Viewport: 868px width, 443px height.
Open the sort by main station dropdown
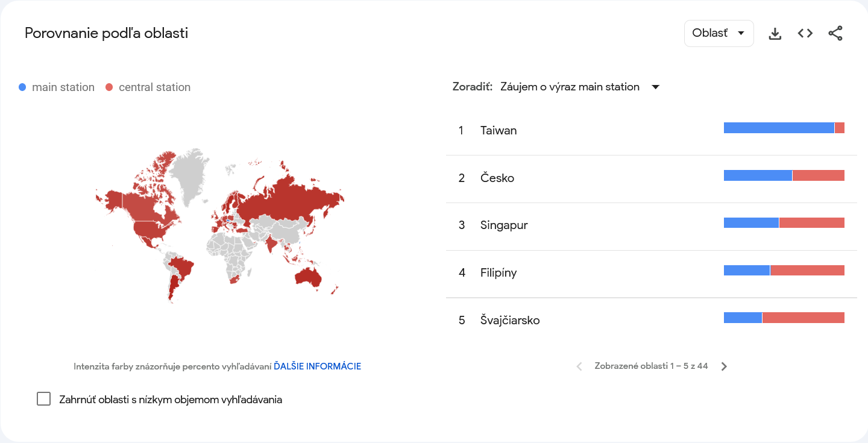point(570,87)
